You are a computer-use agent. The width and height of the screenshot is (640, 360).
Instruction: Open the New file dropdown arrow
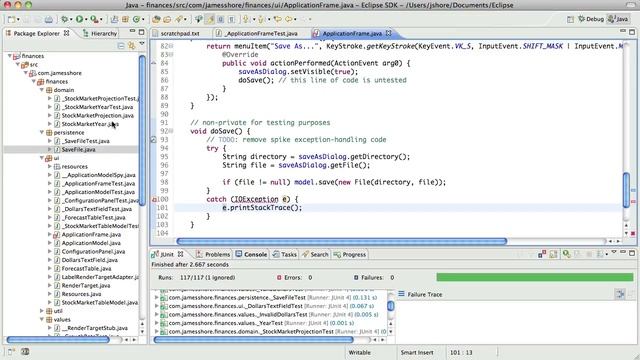click(x=18, y=19)
